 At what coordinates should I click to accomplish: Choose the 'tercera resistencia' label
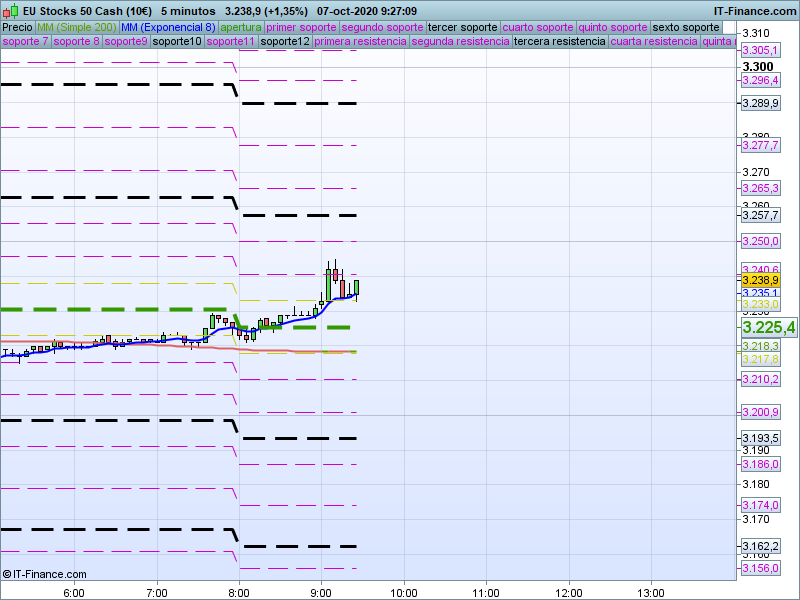[559, 42]
